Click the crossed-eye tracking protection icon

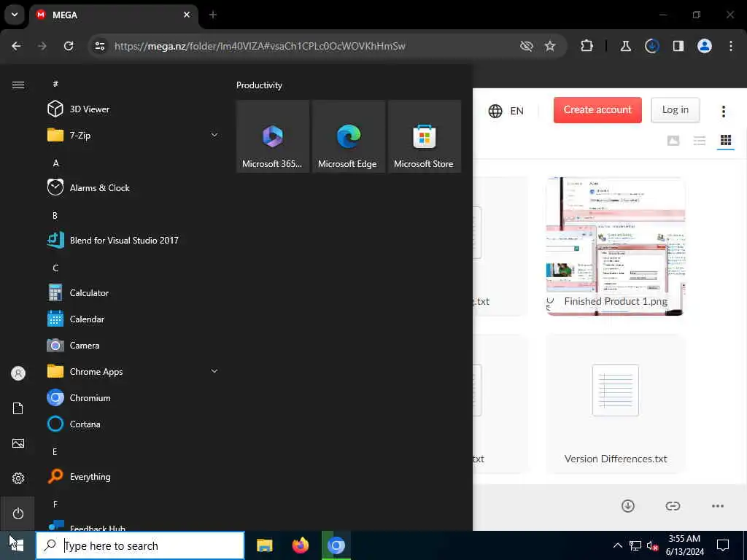pyautogui.click(x=527, y=46)
